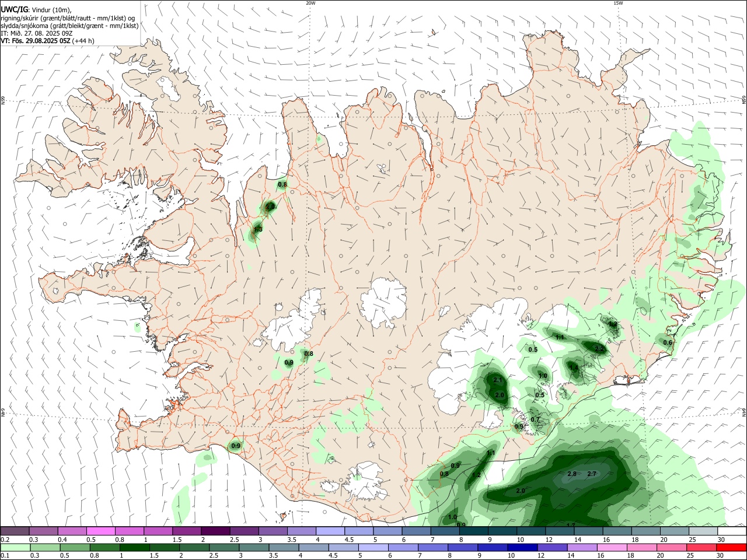Pick the white snow swatch at 30
This screenshot has height=560, width=747.
[732, 531]
